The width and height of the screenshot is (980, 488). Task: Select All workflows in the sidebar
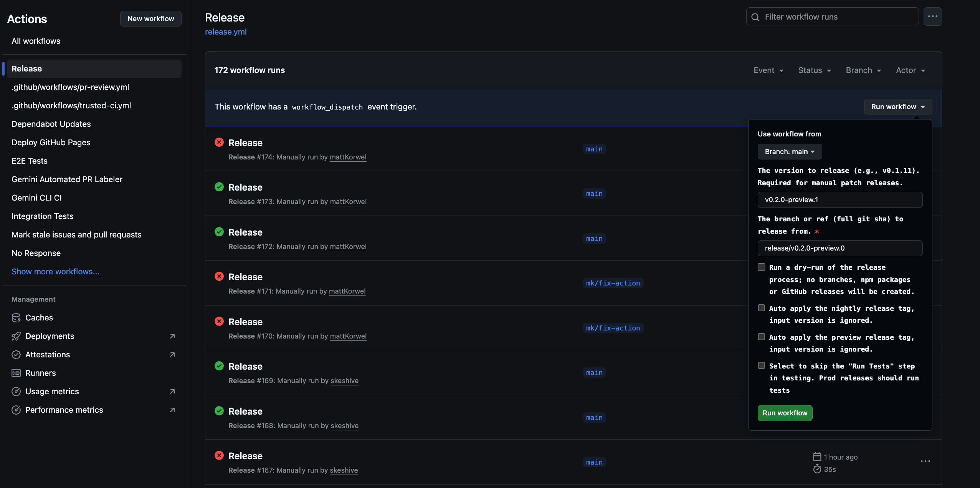pos(36,41)
